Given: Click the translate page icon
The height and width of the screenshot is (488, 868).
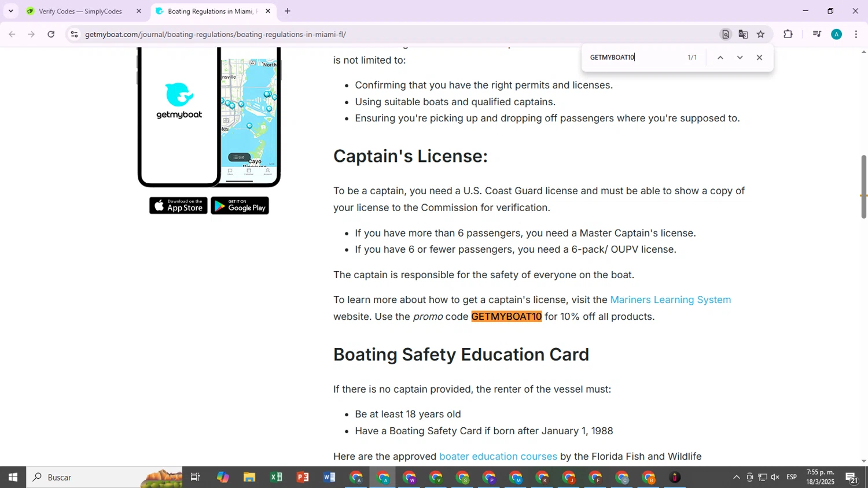Looking at the screenshot, I should point(743,34).
